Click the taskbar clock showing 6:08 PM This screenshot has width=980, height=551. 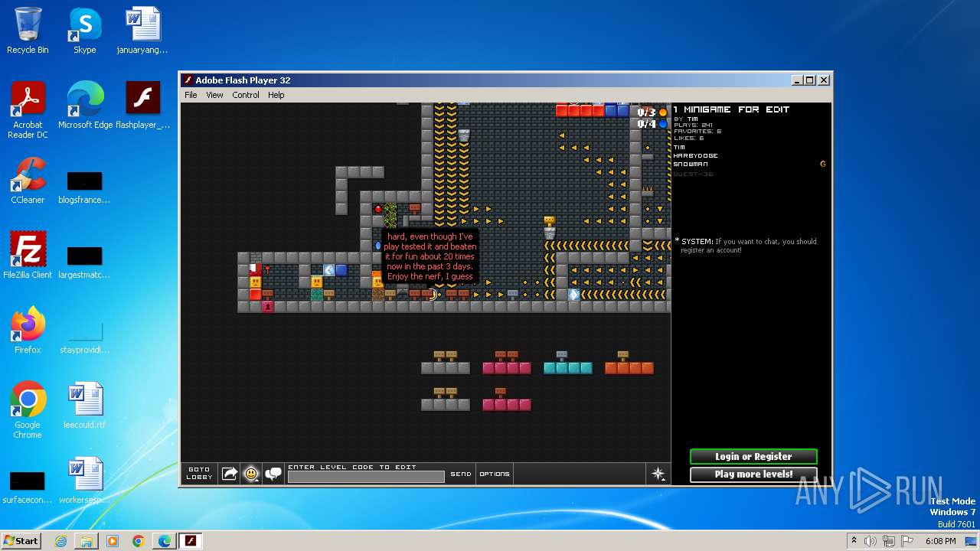940,541
